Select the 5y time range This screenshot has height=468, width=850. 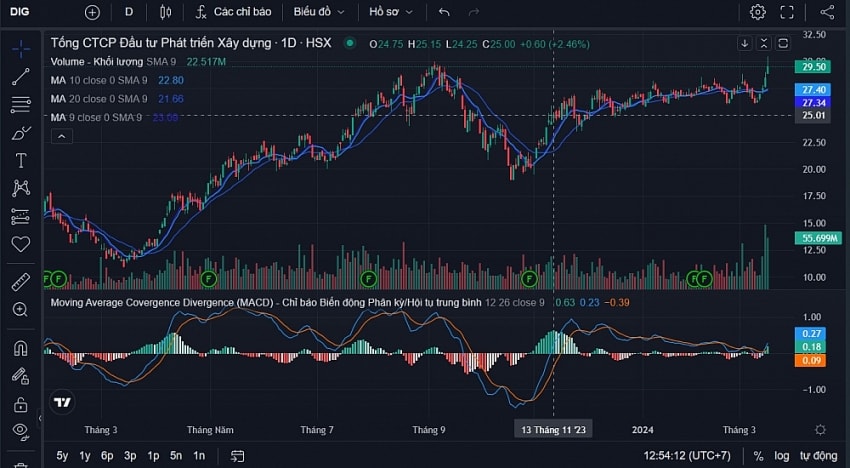(x=62, y=456)
